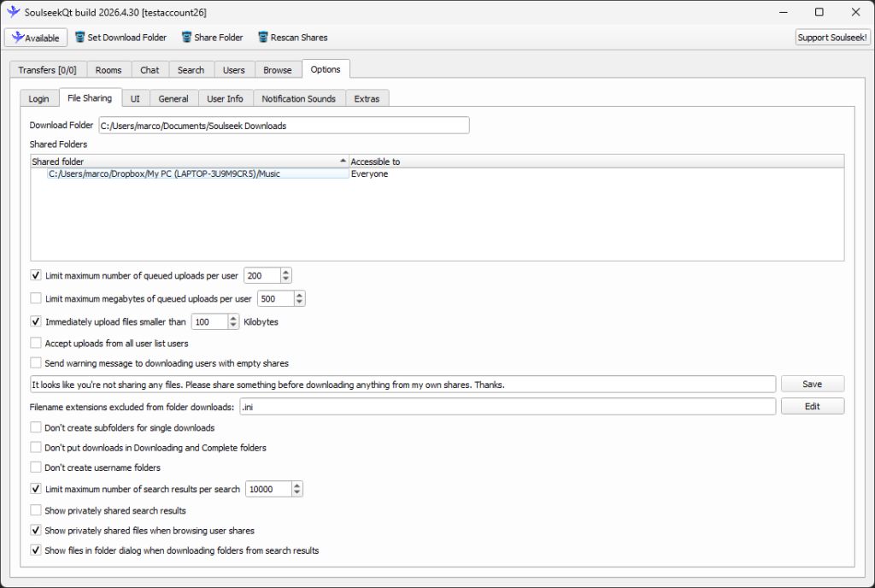This screenshot has height=588, width=875.
Task: Toggle limit queued uploads per user checkbox
Action: [36, 275]
